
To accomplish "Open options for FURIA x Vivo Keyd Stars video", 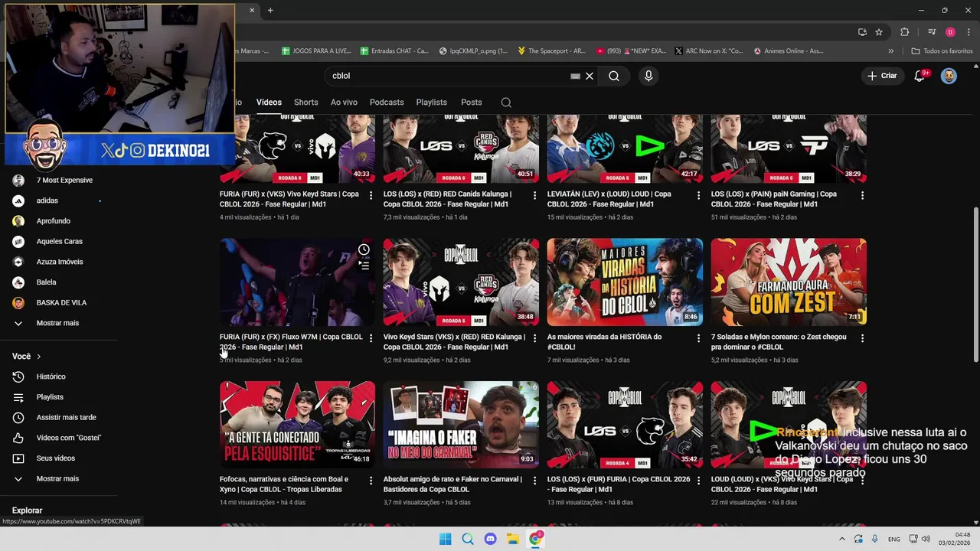I will pos(371,196).
